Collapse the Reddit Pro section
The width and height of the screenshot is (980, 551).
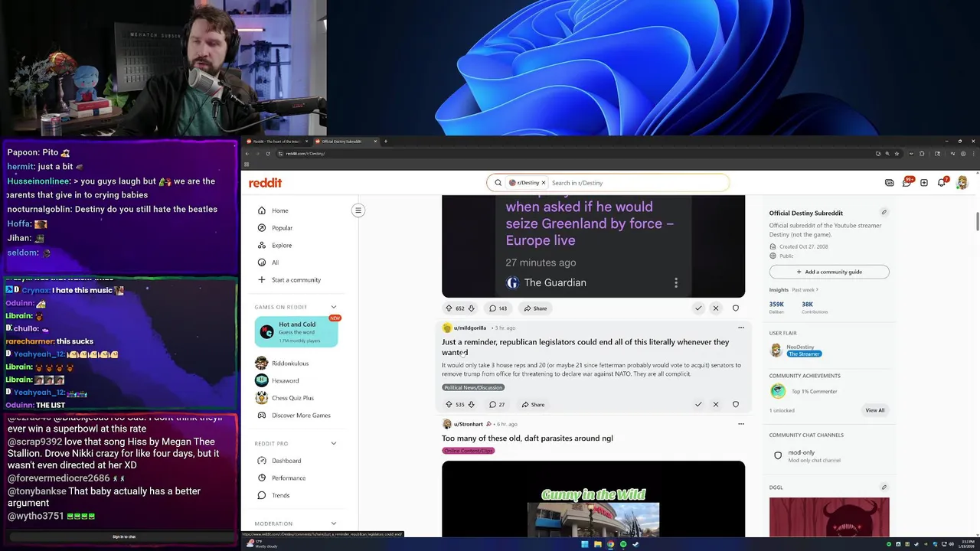pyautogui.click(x=334, y=443)
